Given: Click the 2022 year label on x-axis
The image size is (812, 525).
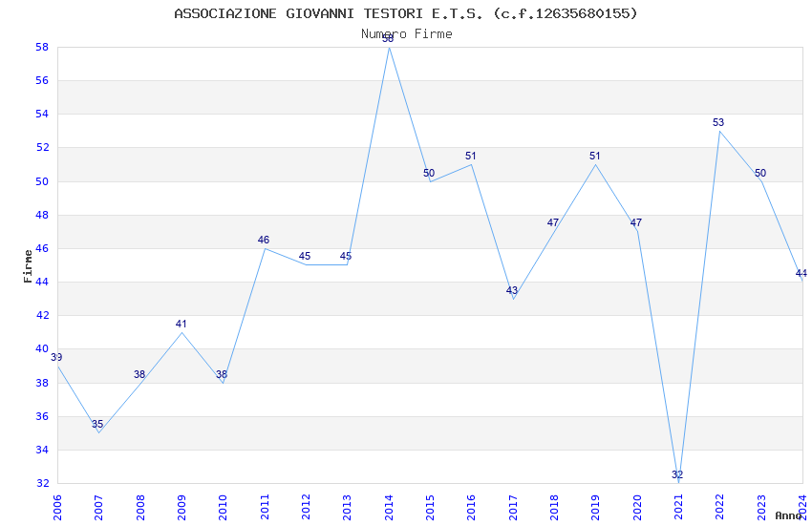Looking at the screenshot, I should [x=720, y=508].
